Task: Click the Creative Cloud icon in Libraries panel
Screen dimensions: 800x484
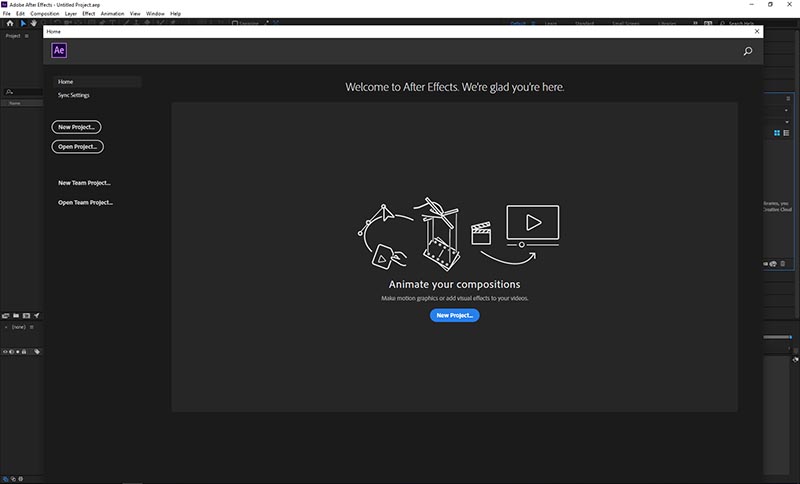Action: 773,264
